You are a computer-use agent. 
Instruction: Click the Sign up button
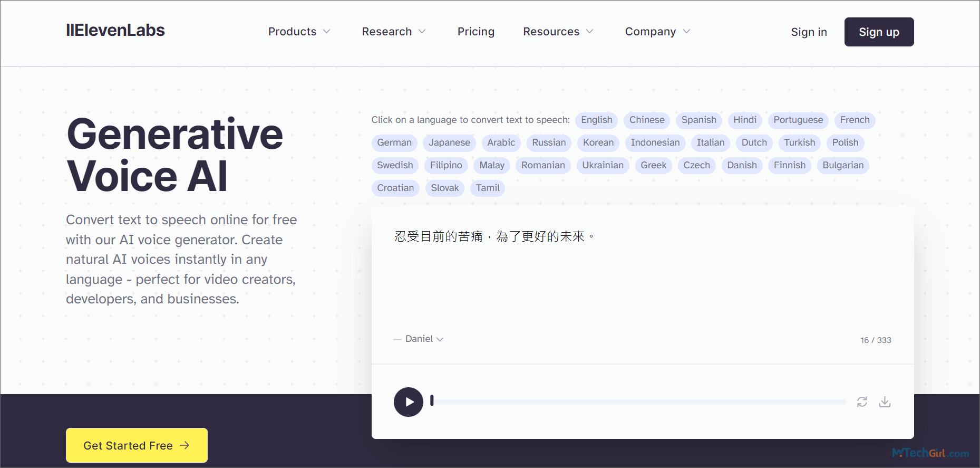click(x=879, y=32)
